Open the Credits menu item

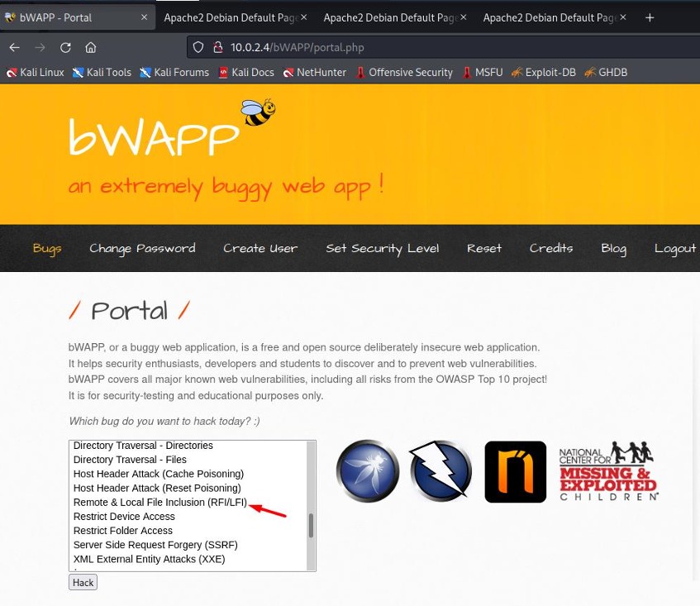[x=551, y=248]
